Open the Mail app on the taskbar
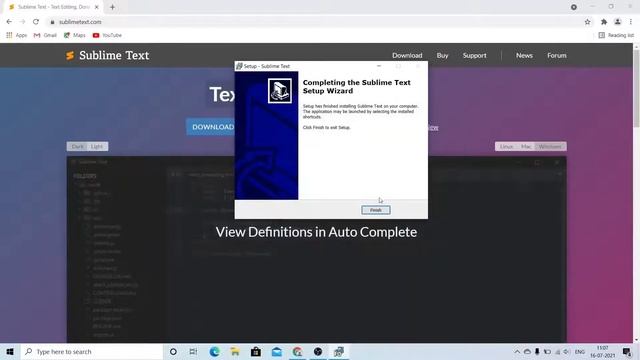 277,351
